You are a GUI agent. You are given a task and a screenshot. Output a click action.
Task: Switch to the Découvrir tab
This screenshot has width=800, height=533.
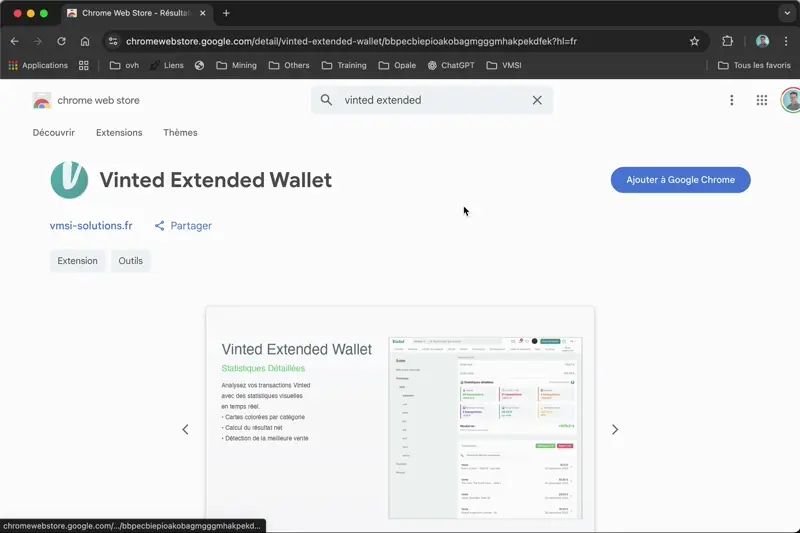[x=54, y=133]
